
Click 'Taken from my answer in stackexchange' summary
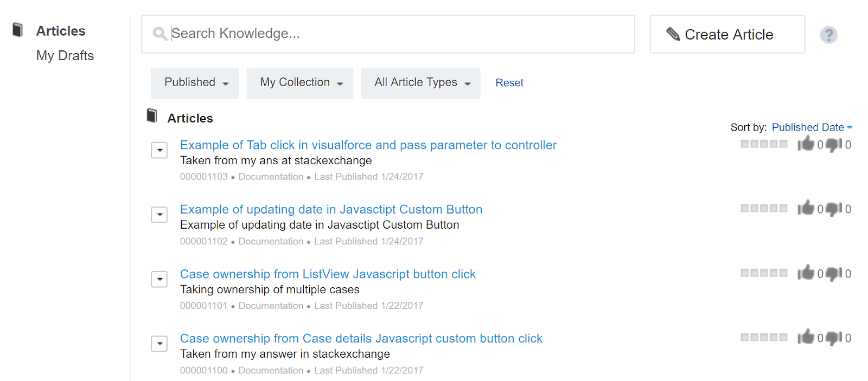(285, 354)
